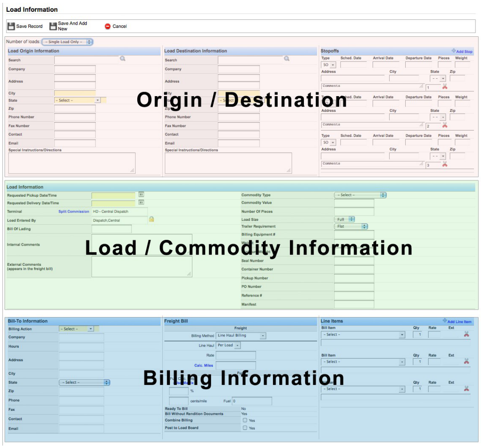Open the origin State Select dropdown
This screenshot has height=448, width=484.
pos(78,101)
